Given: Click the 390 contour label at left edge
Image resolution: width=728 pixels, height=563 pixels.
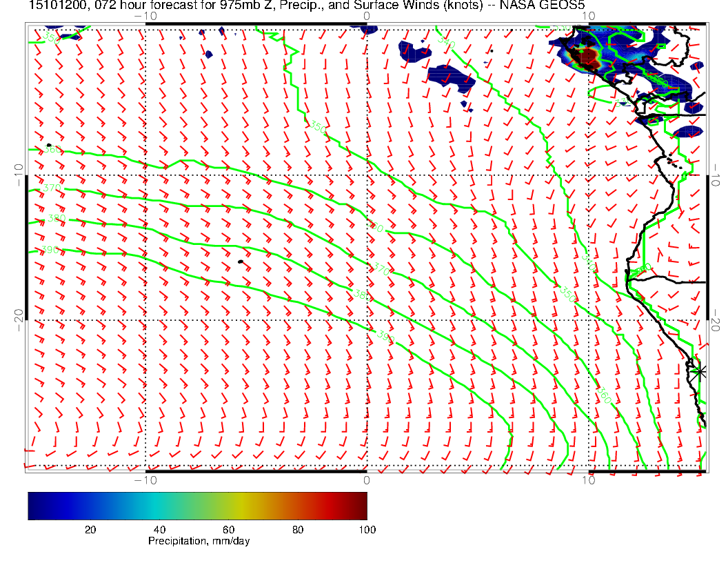Looking at the screenshot, I should pyautogui.click(x=50, y=250).
